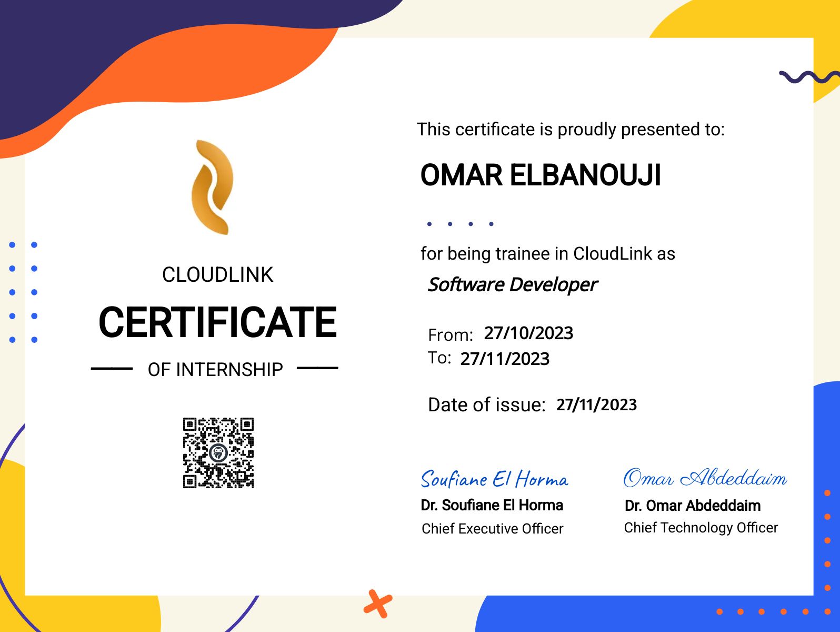Click the start date '27/10/2023'
Screen dimensions: 840x632
(528, 333)
